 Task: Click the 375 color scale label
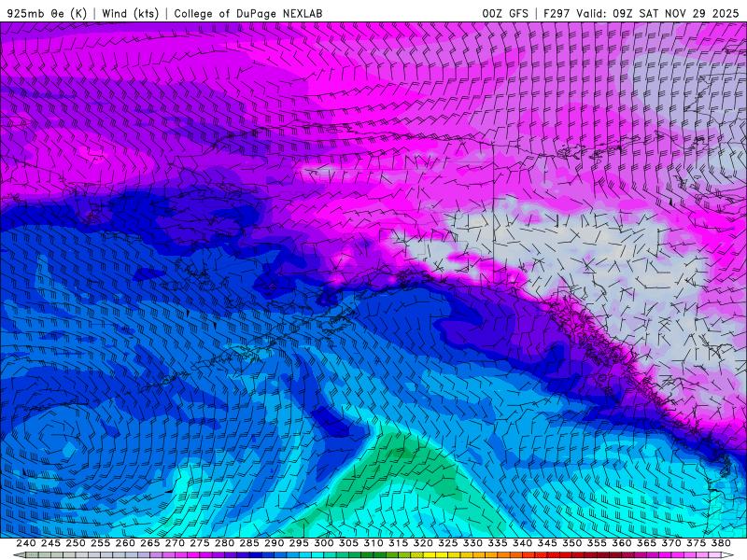(x=696, y=543)
